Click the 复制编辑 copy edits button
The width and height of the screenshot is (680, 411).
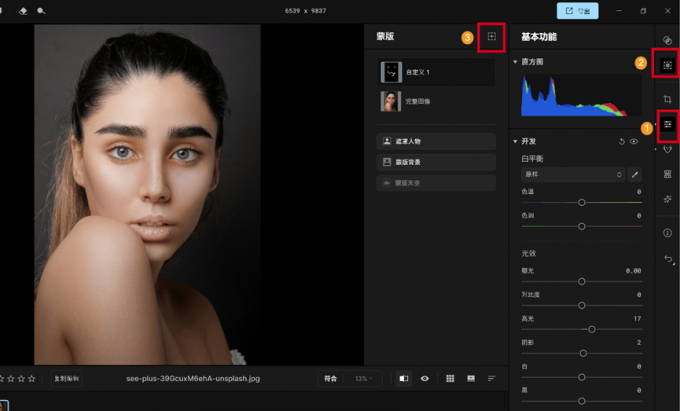(67, 379)
